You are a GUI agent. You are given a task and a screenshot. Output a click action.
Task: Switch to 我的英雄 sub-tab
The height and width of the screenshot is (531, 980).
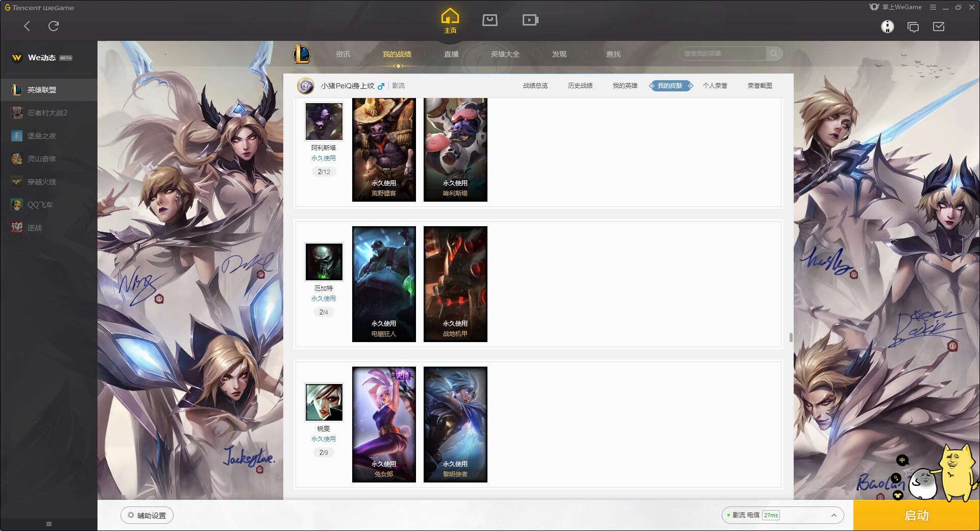pos(625,86)
